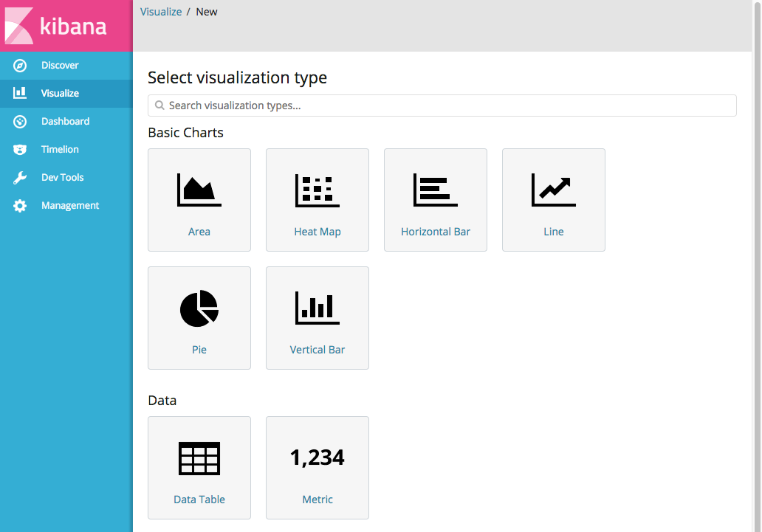Open the Management settings section

click(69, 205)
